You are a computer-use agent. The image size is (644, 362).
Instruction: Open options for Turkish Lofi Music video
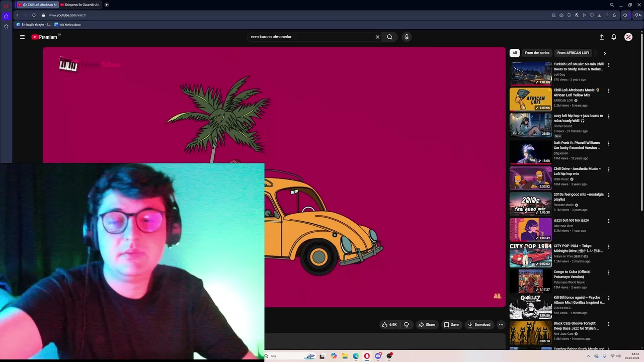(x=608, y=65)
